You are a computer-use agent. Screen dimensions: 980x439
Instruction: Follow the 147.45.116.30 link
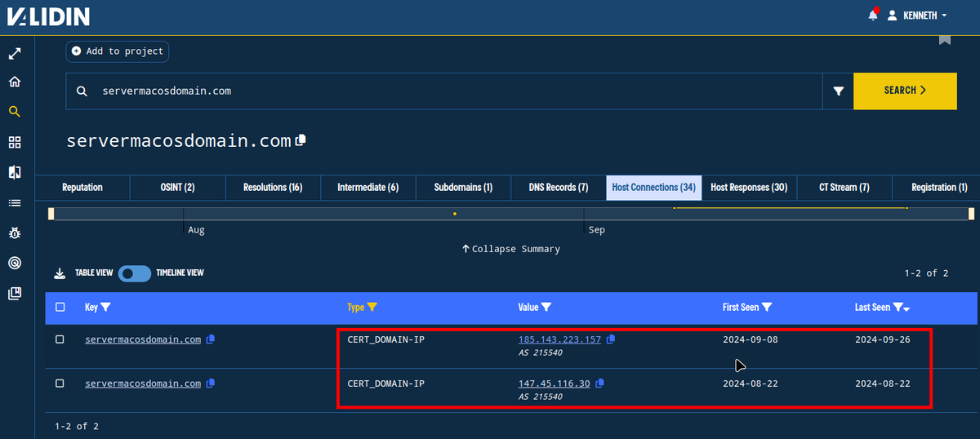coord(555,383)
